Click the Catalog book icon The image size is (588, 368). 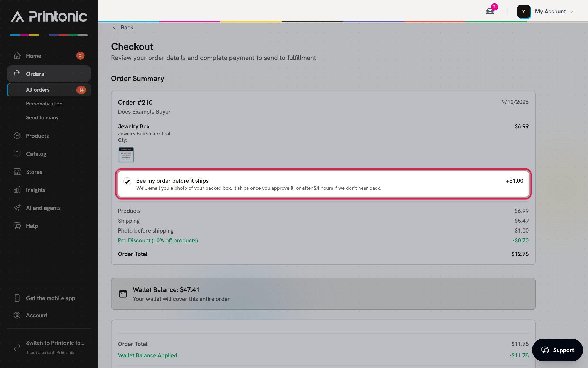[x=17, y=154]
